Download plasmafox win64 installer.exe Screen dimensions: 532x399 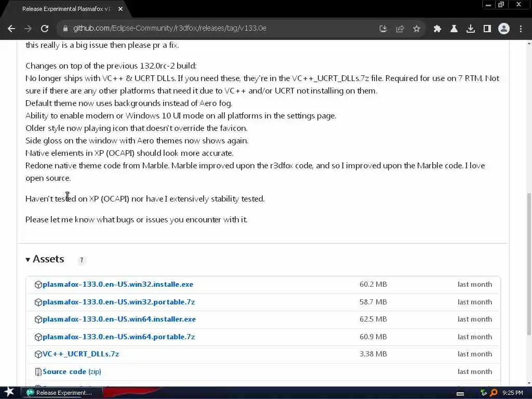(119, 320)
